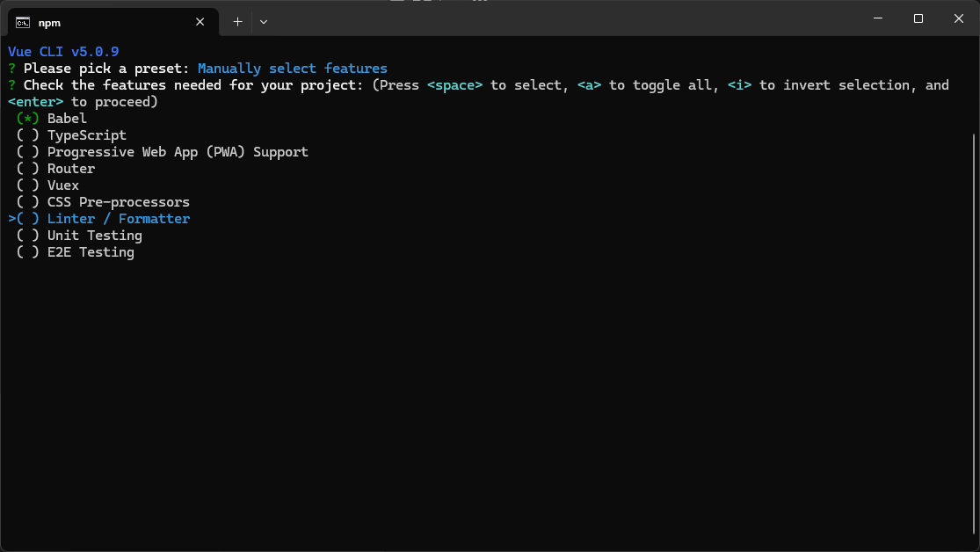Close the npm terminal tab
This screenshot has height=552, width=980.
pyautogui.click(x=200, y=22)
